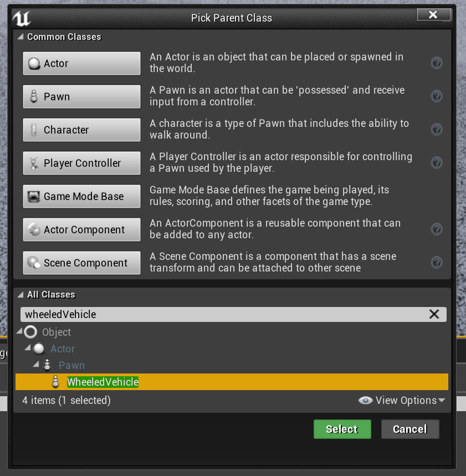Confirm with the green Select button
This screenshot has height=476, width=466.
[342, 429]
